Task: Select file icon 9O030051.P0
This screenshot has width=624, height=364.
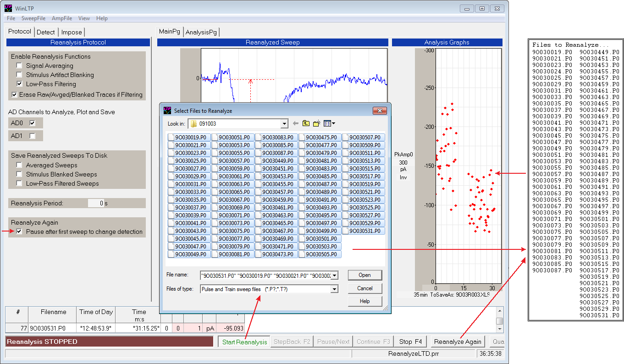Action: tap(215, 138)
